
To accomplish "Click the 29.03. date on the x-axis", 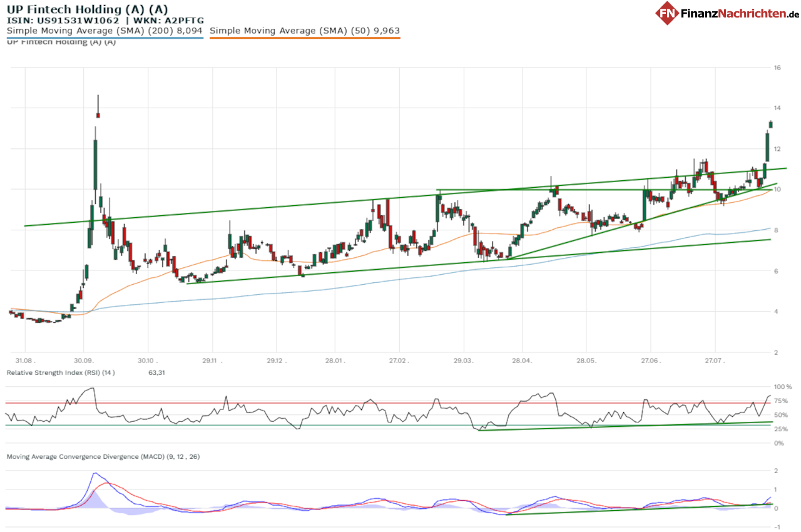I will coord(463,361).
